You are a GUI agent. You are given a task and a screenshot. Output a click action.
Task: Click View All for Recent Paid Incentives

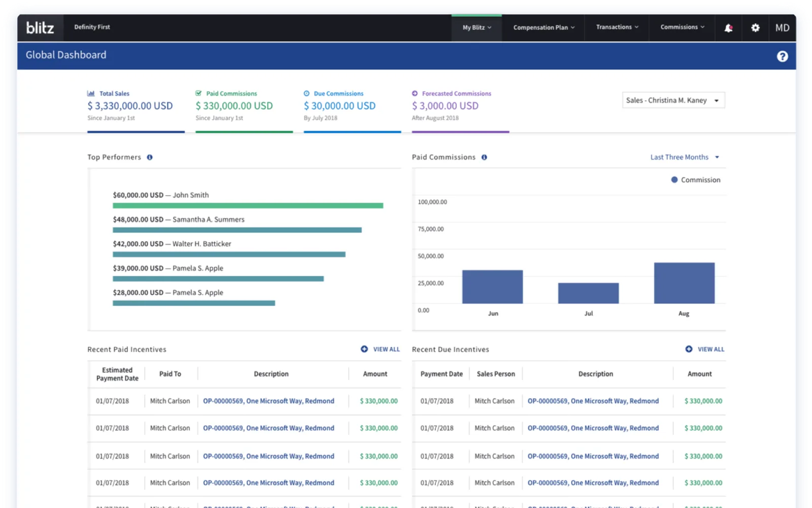point(386,350)
